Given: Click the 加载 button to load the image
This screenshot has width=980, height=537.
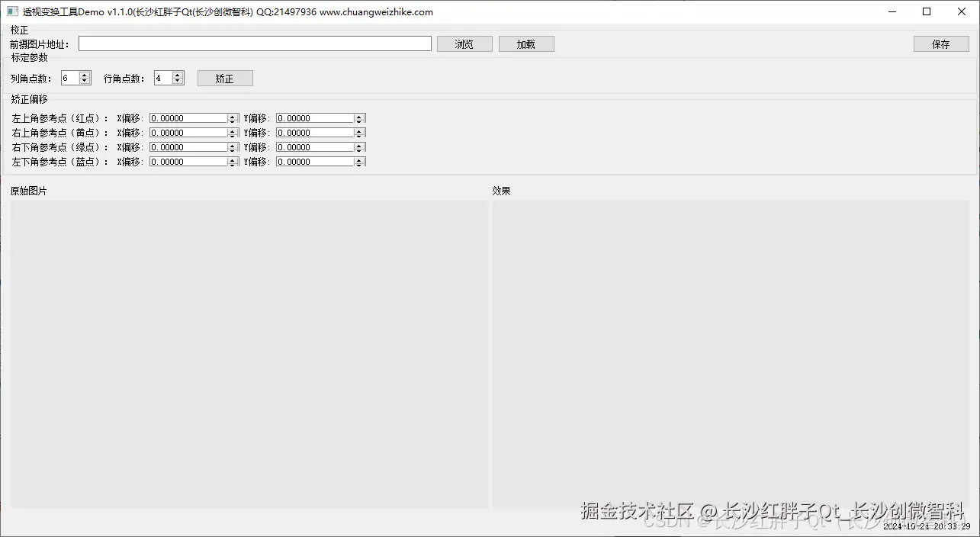Looking at the screenshot, I should (526, 43).
